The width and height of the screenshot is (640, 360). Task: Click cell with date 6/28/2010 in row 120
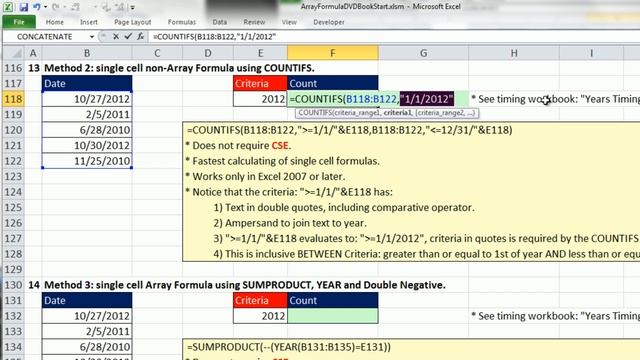pos(87,130)
